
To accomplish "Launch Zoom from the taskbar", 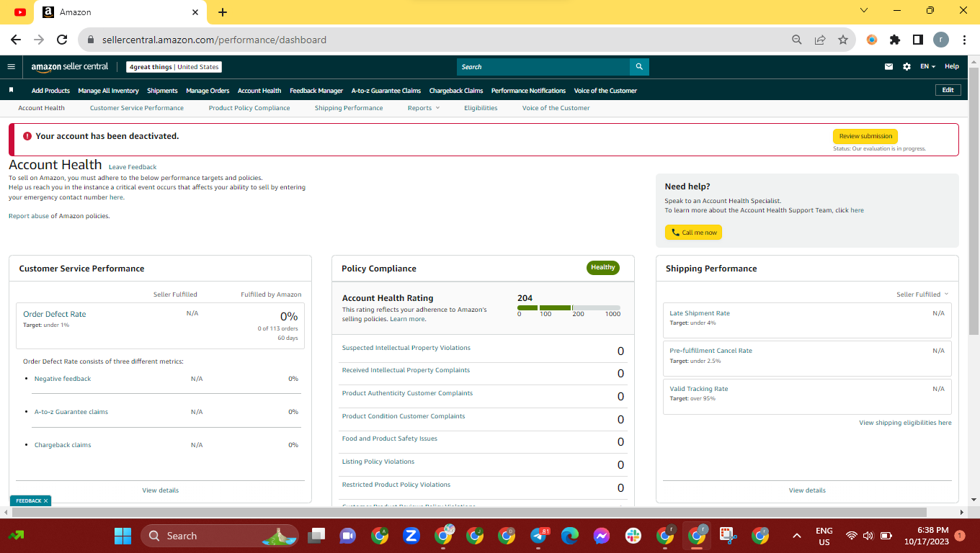I will (411, 536).
